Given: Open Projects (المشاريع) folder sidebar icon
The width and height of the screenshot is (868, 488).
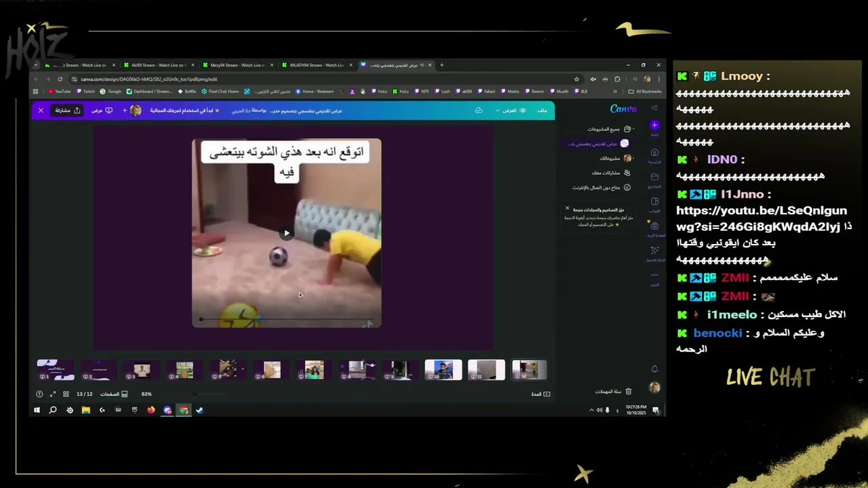Looking at the screenshot, I should coord(654,180).
